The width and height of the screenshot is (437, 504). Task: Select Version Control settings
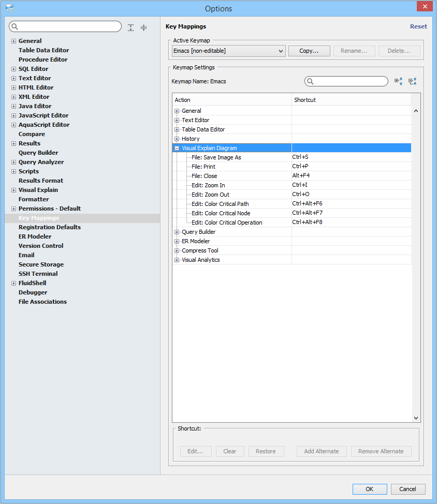41,246
